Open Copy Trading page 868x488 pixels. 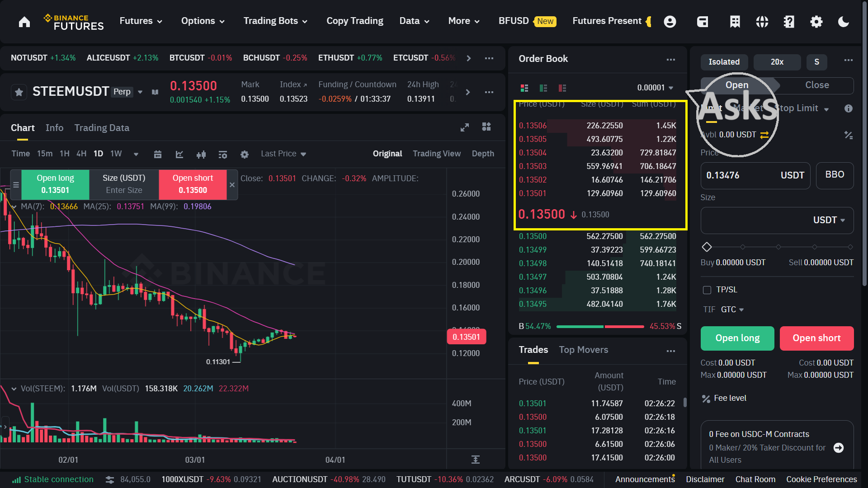[355, 21]
